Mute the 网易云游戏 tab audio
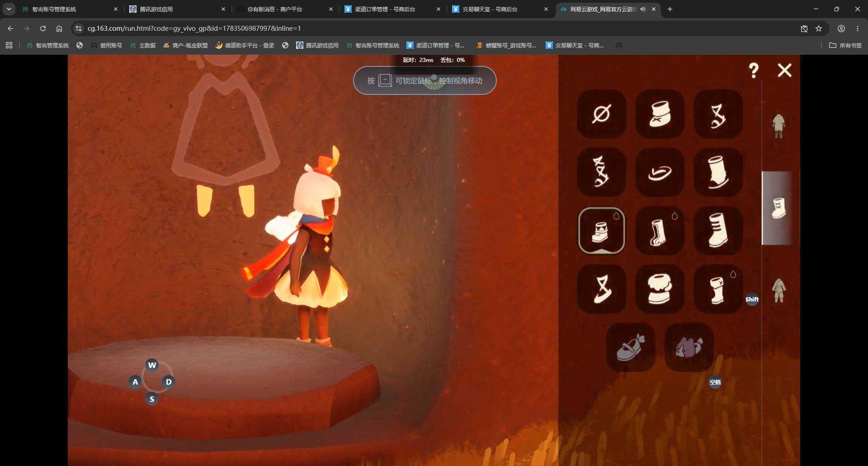 coord(642,9)
